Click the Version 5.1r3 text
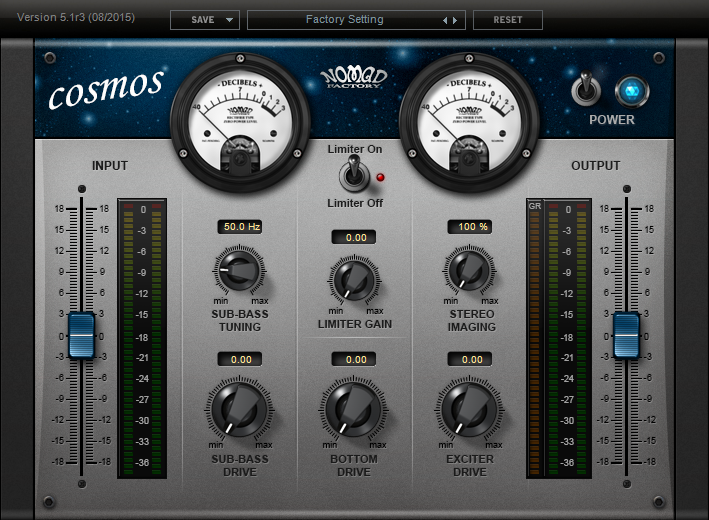This screenshot has height=520, width=709. [76, 17]
